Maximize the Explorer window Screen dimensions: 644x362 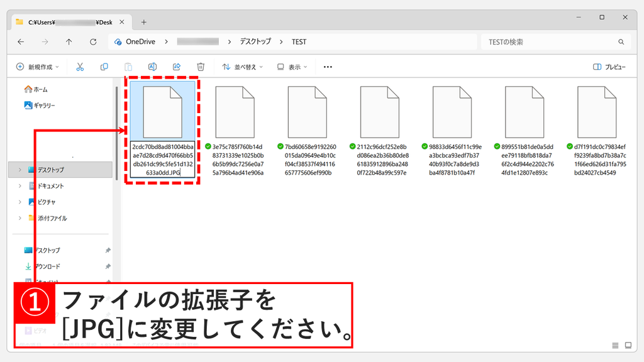[602, 17]
